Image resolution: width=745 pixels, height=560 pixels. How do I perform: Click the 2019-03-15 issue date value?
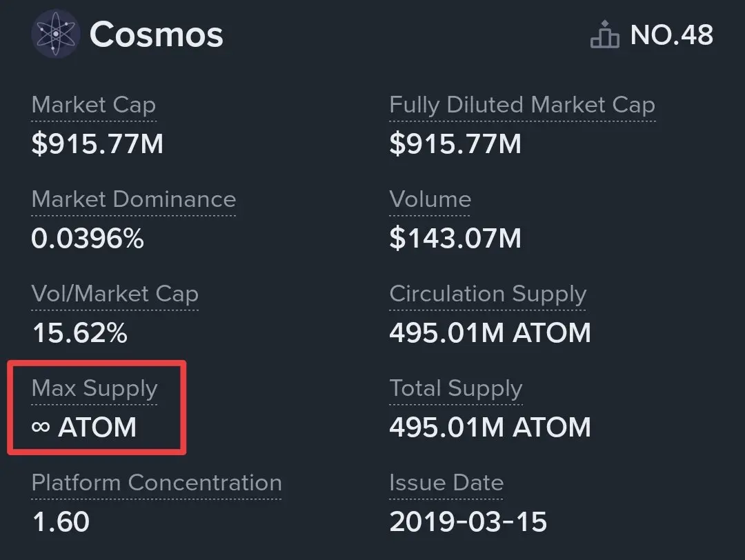pos(468,522)
